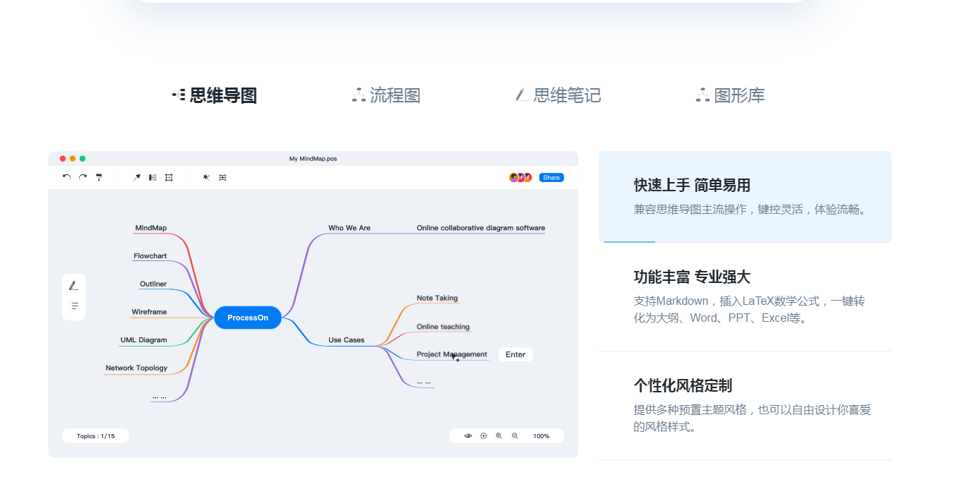Screen dimensions: 980x482
Task: Click the central ProcessOn node
Action: (x=248, y=318)
